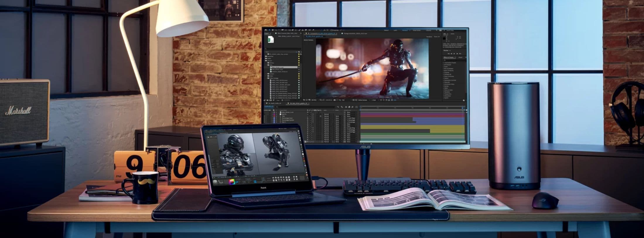Switch to the Small Screen workspace
The height and width of the screenshot is (238, 644).
click(416, 30)
